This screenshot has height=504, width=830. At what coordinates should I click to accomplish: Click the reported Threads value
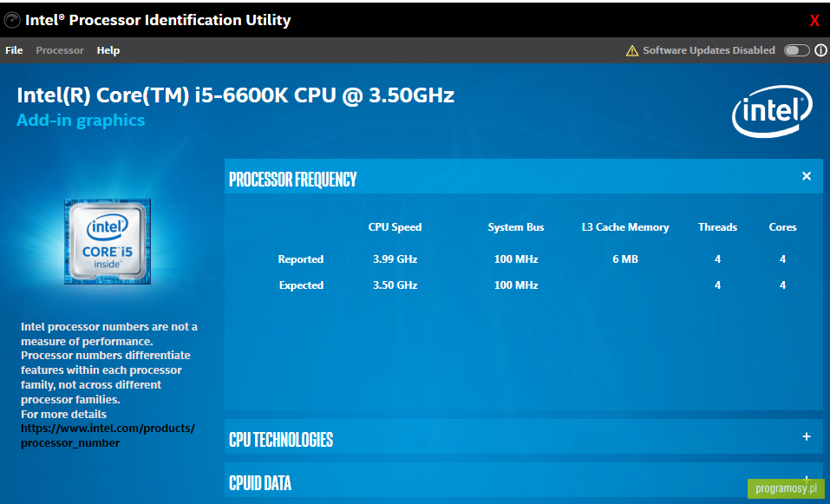coord(718,259)
